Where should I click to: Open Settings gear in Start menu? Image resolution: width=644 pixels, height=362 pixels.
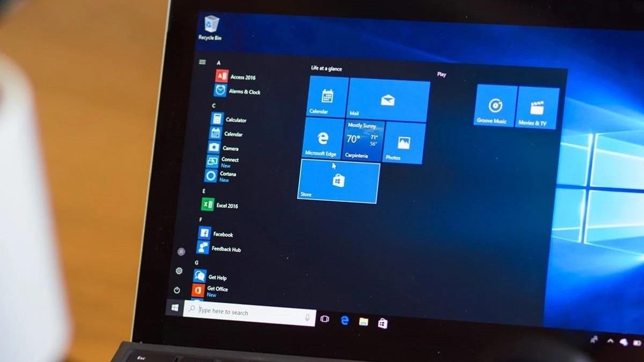coord(179,271)
